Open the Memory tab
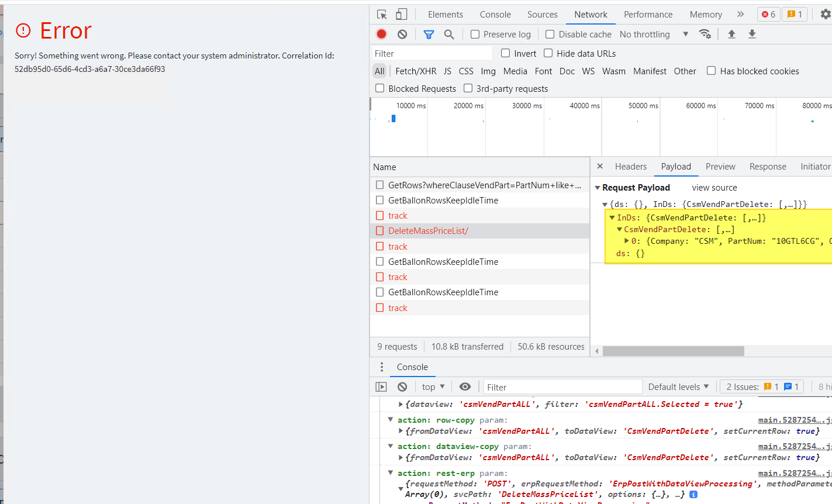This screenshot has width=832, height=504. pyautogui.click(x=706, y=15)
